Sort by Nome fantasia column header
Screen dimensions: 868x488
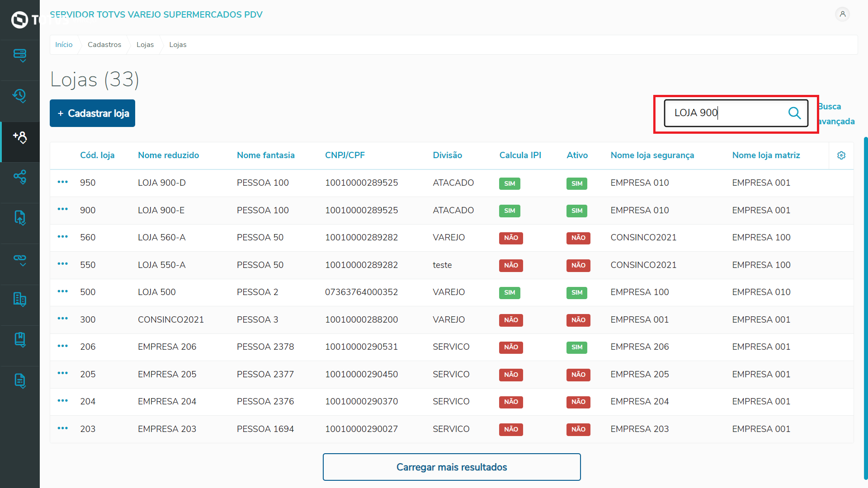click(265, 155)
